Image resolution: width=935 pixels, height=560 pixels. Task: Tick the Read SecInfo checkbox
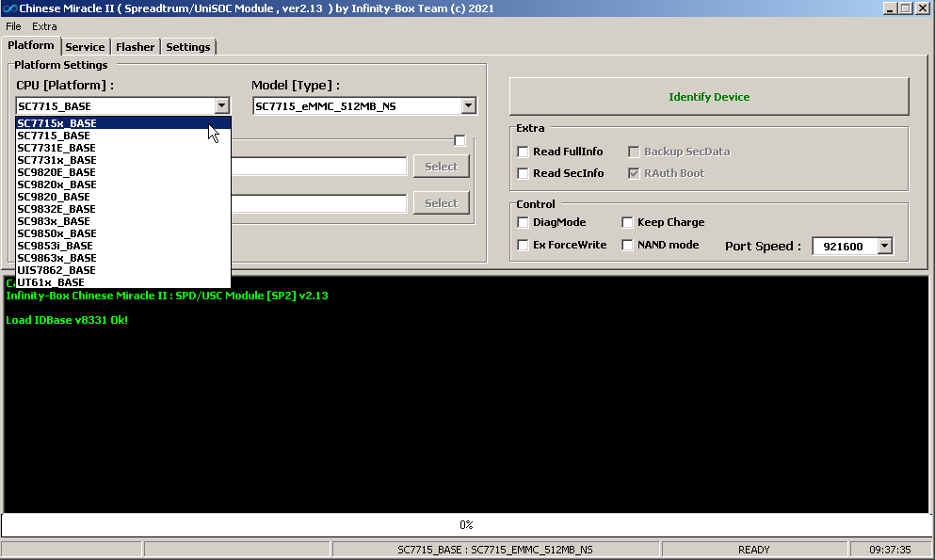click(x=524, y=173)
